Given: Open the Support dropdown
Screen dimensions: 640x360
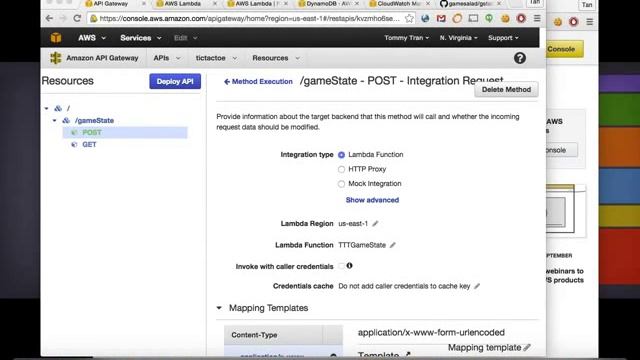Looking at the screenshot, I should click(503, 38).
